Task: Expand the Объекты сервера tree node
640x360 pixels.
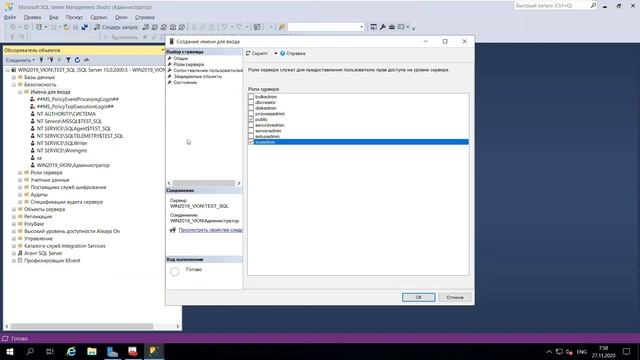Action: (x=13, y=209)
